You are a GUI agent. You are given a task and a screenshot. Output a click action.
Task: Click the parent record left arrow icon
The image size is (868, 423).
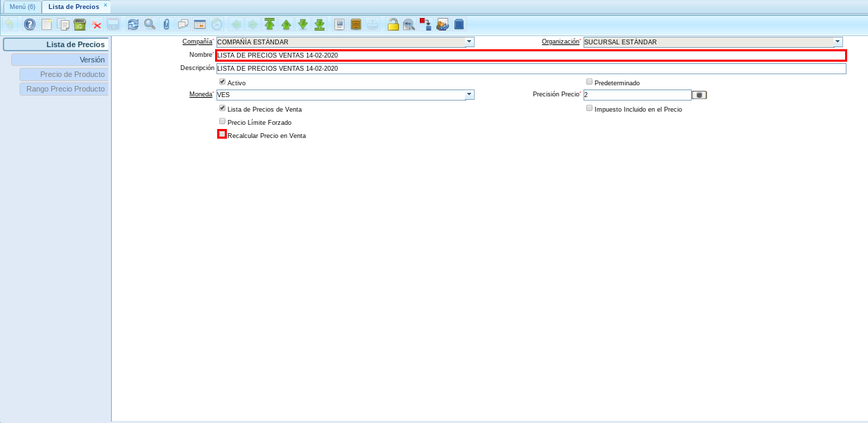tap(237, 24)
